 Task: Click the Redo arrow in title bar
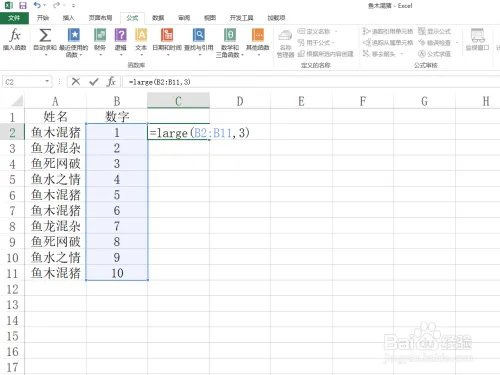point(56,5)
